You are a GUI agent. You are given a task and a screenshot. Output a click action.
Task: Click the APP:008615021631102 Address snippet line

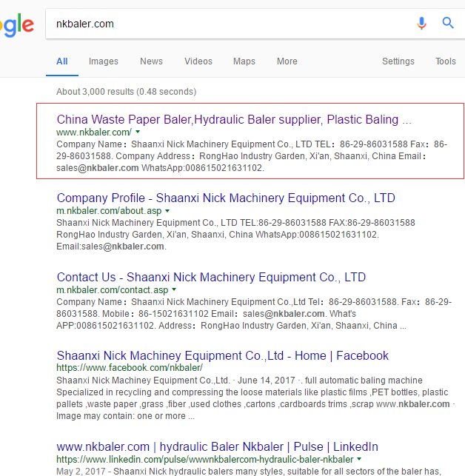pyautogui.click(x=231, y=326)
